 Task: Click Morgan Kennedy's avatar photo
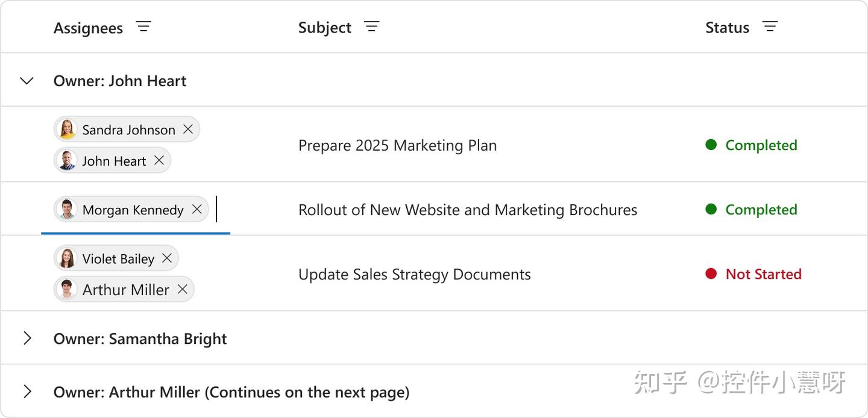click(x=67, y=210)
